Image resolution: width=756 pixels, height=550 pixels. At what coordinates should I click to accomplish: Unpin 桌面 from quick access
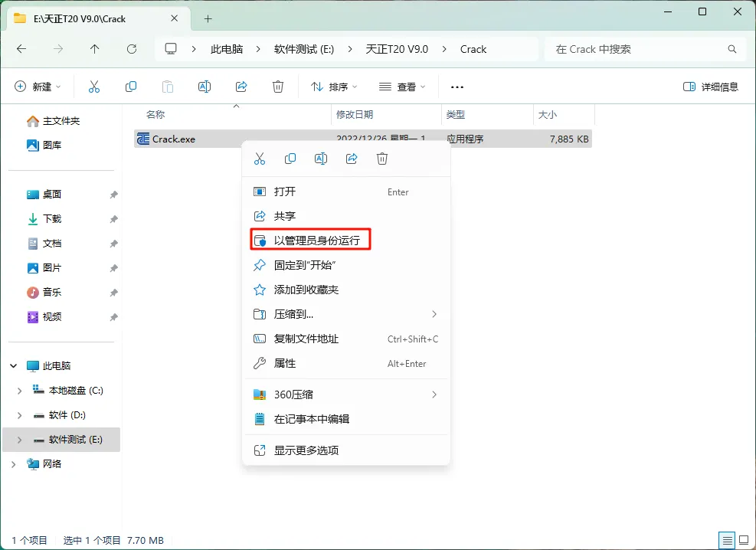114,195
